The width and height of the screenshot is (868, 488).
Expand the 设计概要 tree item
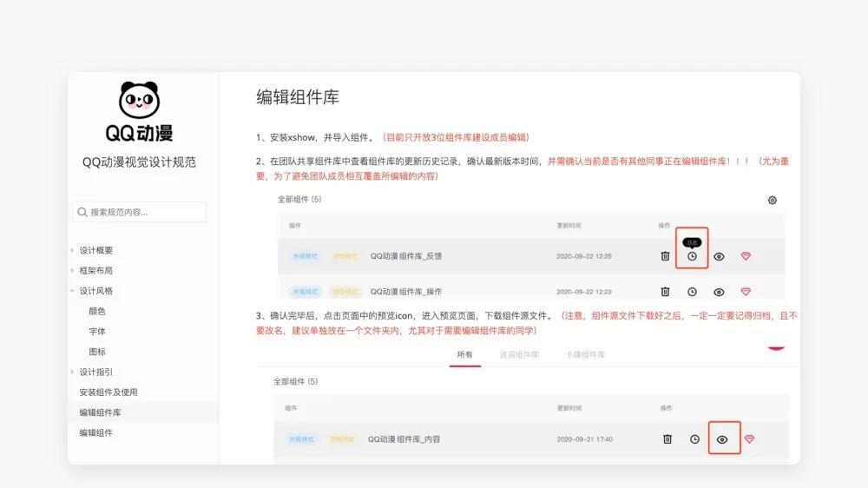point(72,250)
